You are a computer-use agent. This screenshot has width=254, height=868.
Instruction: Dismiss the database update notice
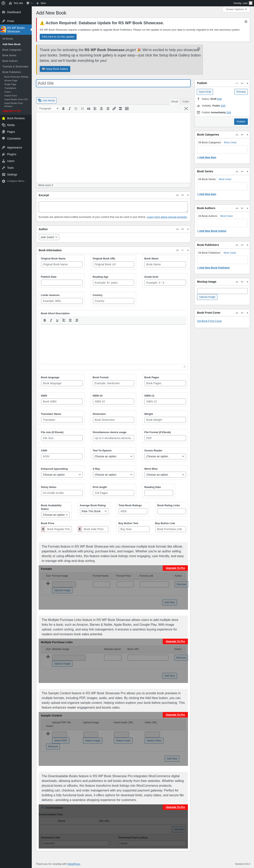tap(246, 21)
